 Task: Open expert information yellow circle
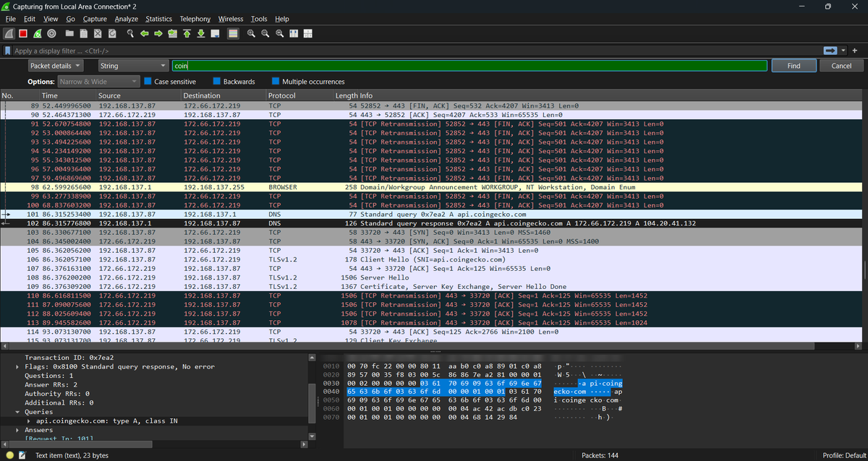pos(9,455)
